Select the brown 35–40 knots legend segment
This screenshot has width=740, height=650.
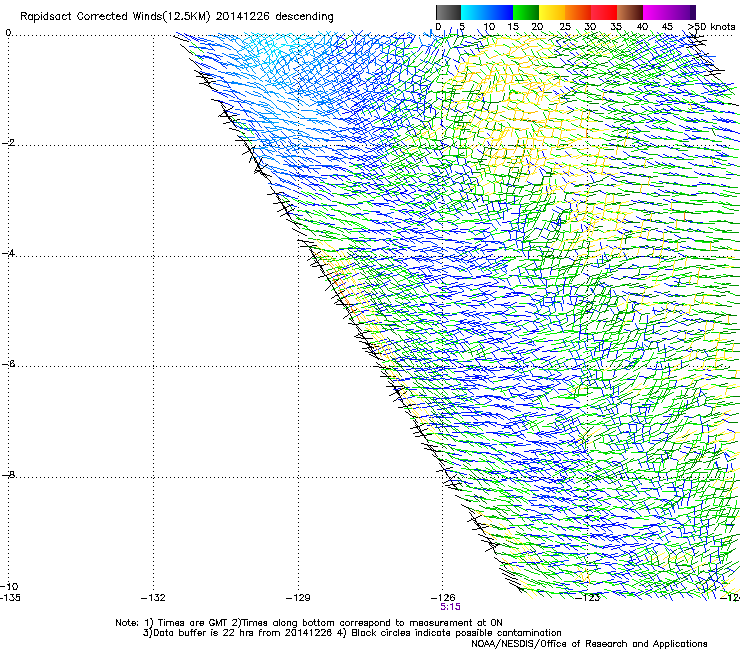click(x=631, y=12)
